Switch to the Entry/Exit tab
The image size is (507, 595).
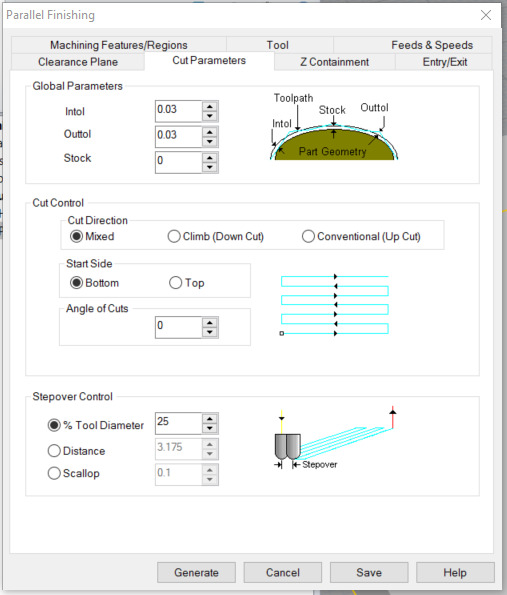coord(445,62)
